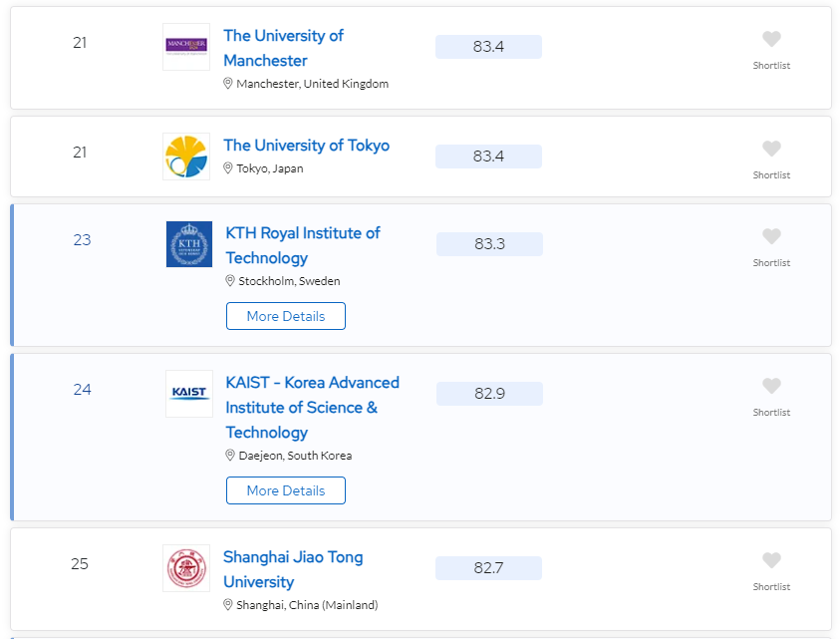The width and height of the screenshot is (840, 639).
Task: Open the KAIST logo thumbnail
Action: [189, 394]
